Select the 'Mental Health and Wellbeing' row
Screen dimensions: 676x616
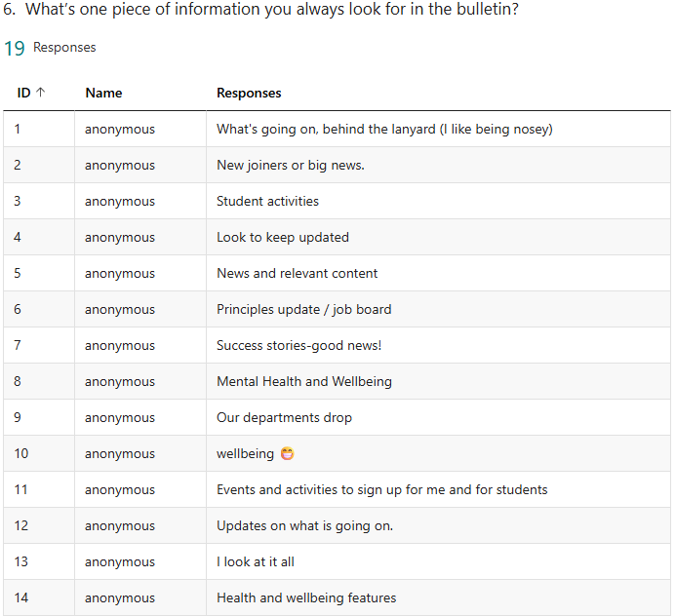coord(303,381)
